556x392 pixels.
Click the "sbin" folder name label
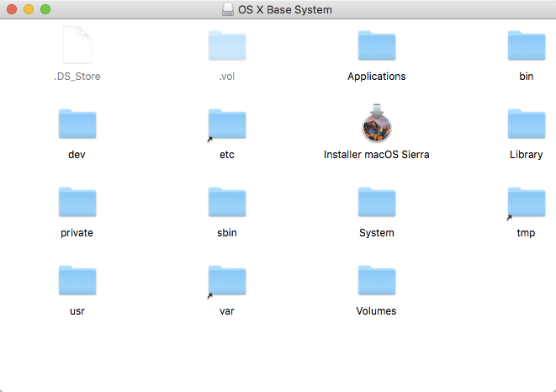pyautogui.click(x=227, y=233)
